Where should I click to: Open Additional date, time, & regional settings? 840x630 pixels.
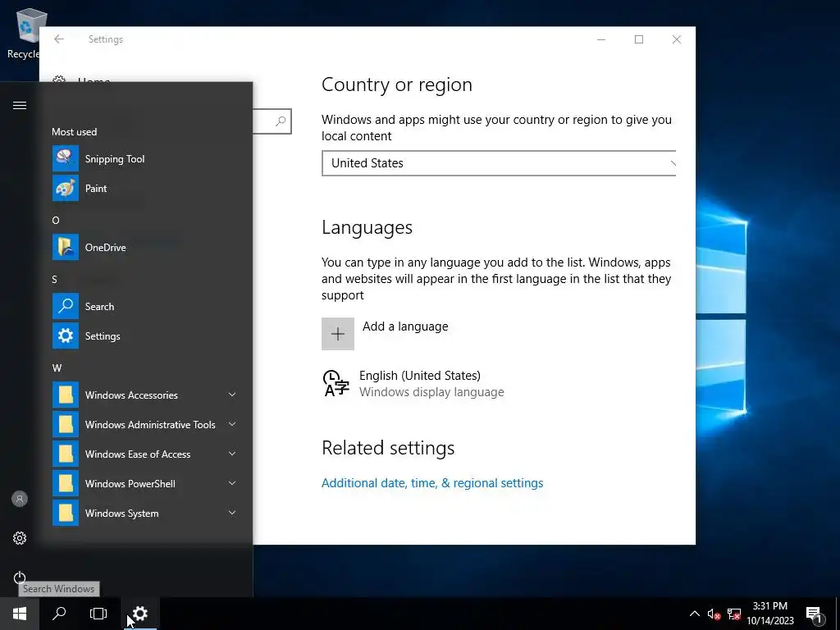431,482
